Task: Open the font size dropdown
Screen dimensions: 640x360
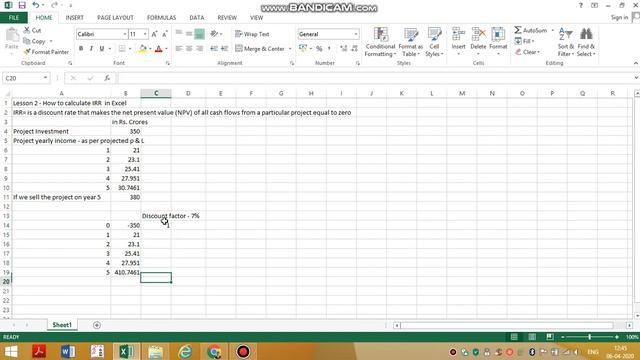Action: [x=145, y=34]
